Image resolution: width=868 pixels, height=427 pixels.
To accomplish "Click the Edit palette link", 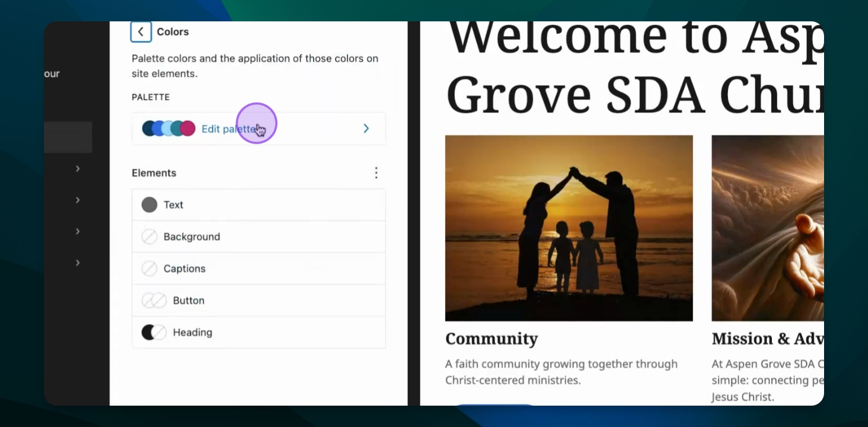I will point(229,129).
